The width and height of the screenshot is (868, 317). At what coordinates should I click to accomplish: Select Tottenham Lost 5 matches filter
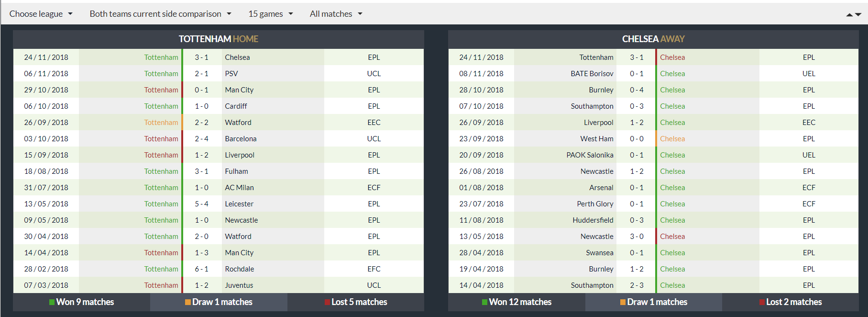click(x=356, y=302)
